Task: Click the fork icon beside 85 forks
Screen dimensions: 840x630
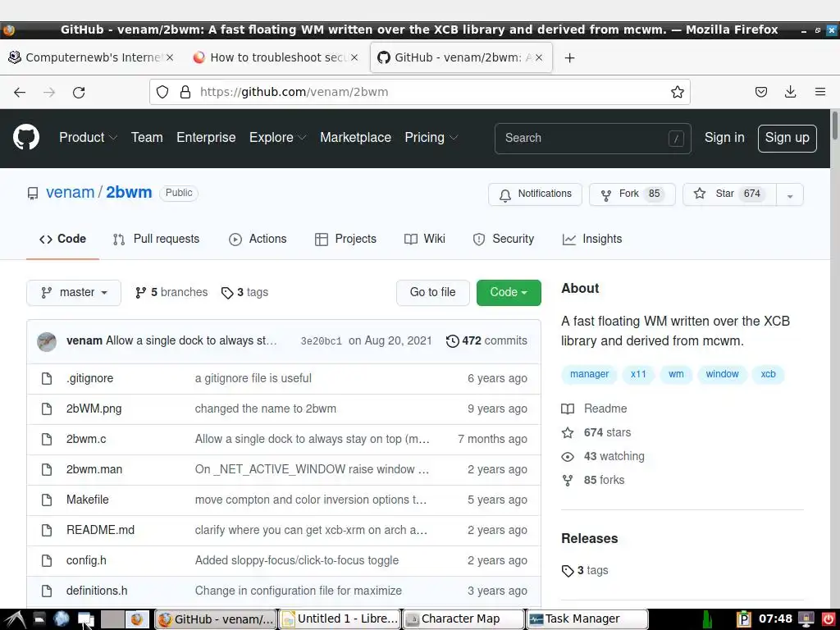Action: coord(568,481)
